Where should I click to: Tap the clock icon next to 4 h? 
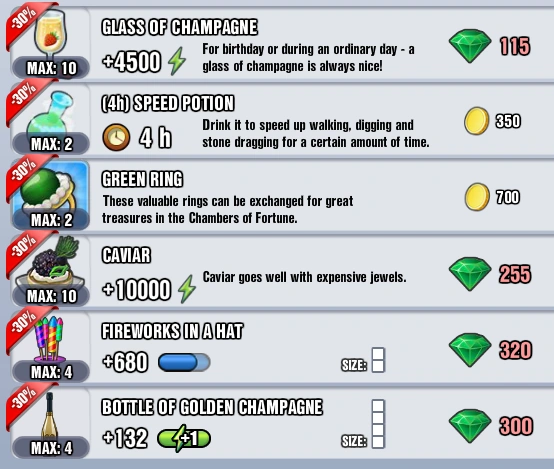coord(116,137)
